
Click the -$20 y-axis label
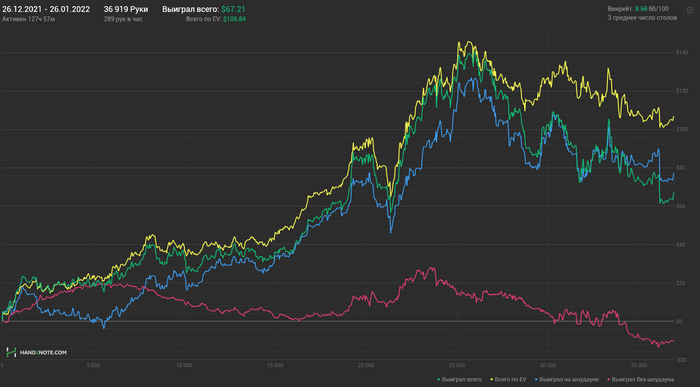point(681,360)
